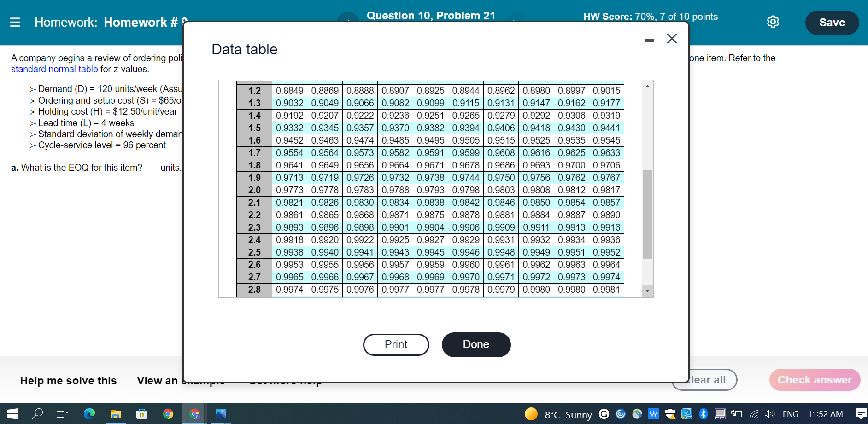
Task: Open the Bluetooth tray icon
Action: [x=703, y=414]
